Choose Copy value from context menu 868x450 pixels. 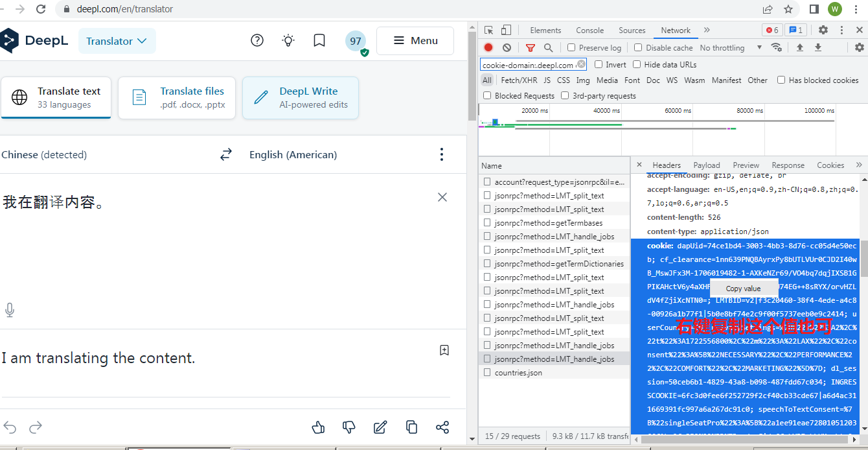743,289
